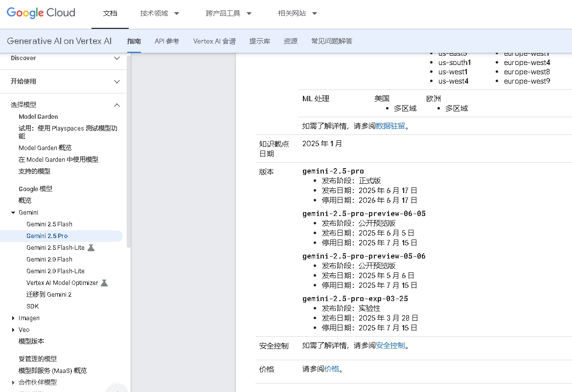Open 试用：使用 Playspaces 测试模型功能
Screen dimensions: 572x392
tap(68, 132)
